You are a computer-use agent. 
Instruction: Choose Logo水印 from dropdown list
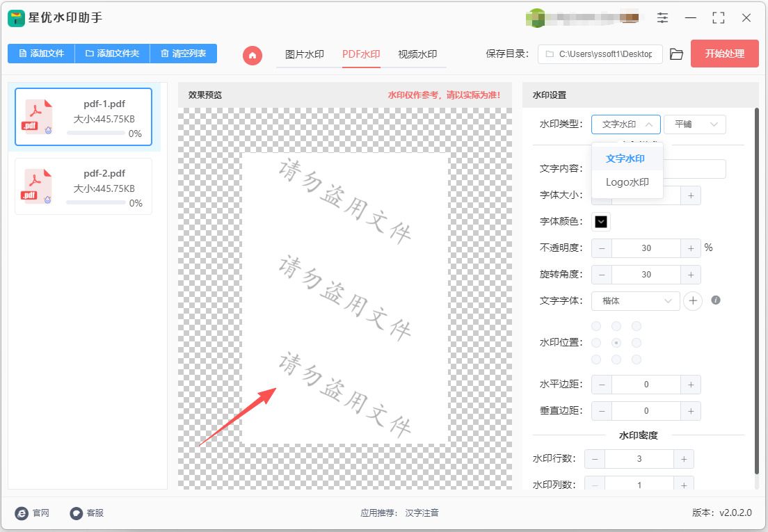pos(627,182)
